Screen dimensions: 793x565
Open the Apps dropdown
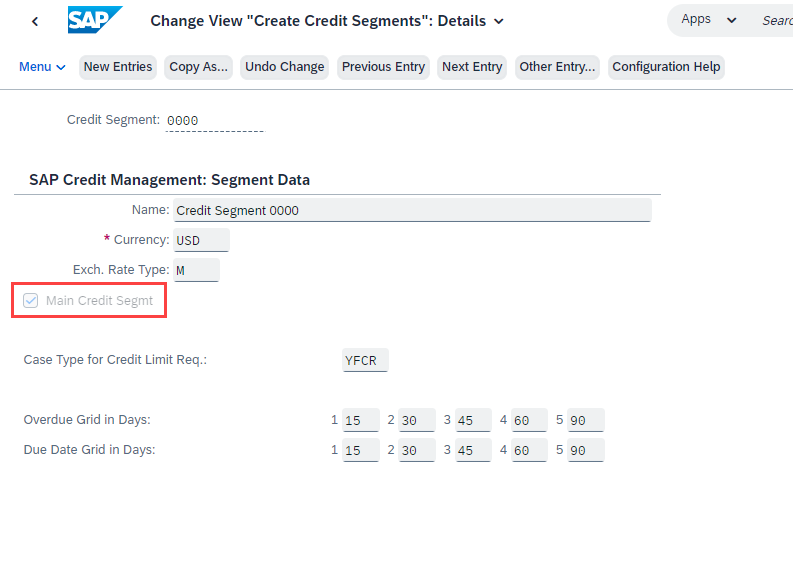708,20
